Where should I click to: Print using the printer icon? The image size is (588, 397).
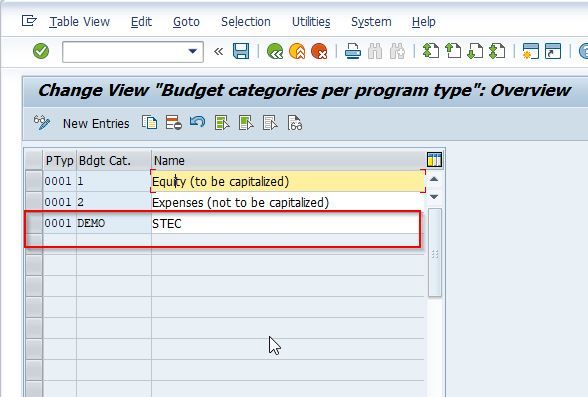point(352,51)
